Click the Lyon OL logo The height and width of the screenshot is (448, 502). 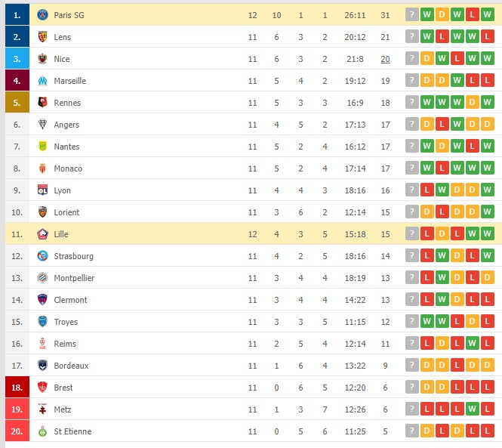coord(42,190)
